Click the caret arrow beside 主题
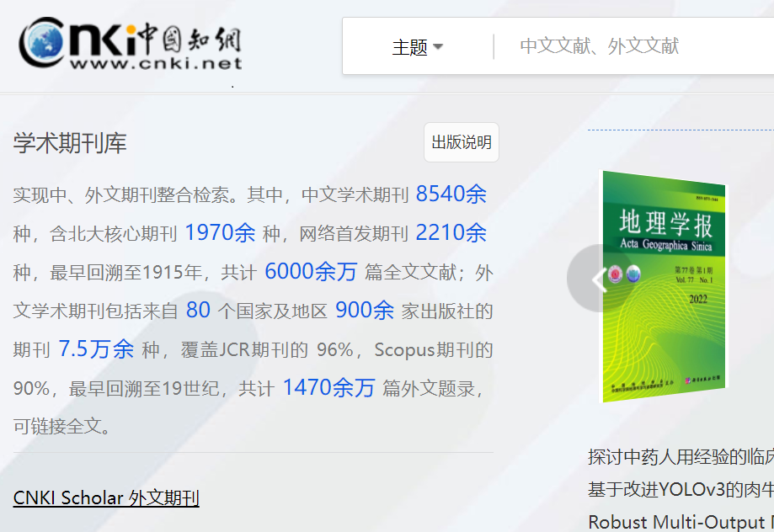 coord(438,47)
